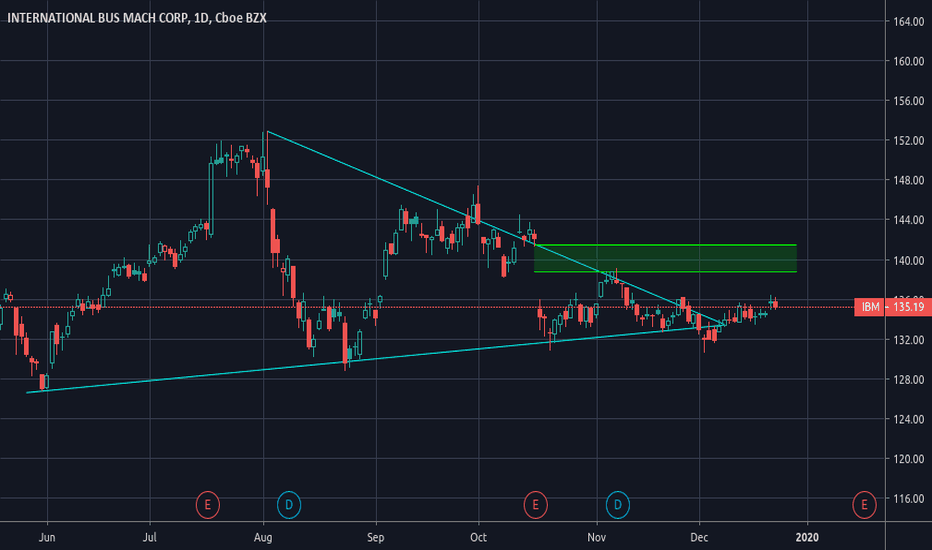Click the Sep label on time axis
The height and width of the screenshot is (550, 932).
376,538
